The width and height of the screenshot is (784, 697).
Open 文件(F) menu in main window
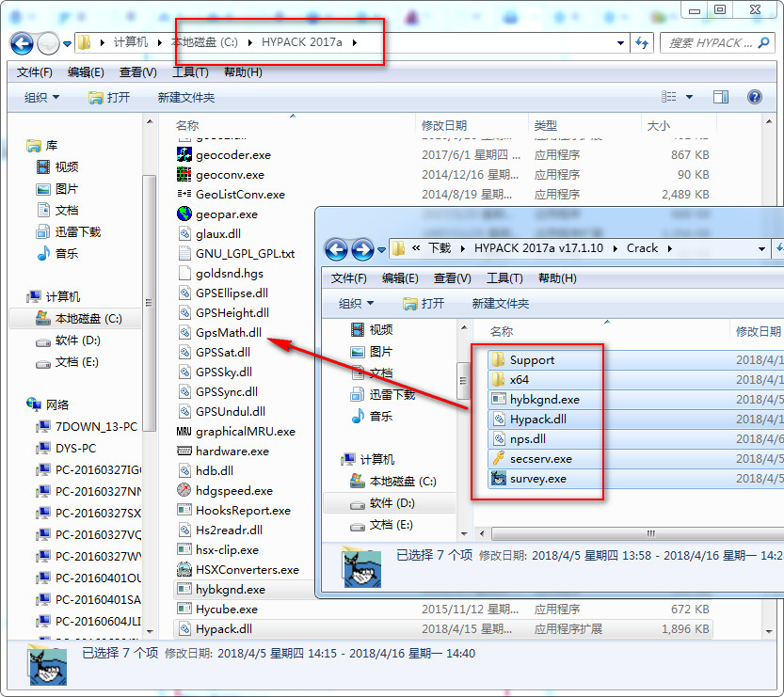pyautogui.click(x=35, y=72)
